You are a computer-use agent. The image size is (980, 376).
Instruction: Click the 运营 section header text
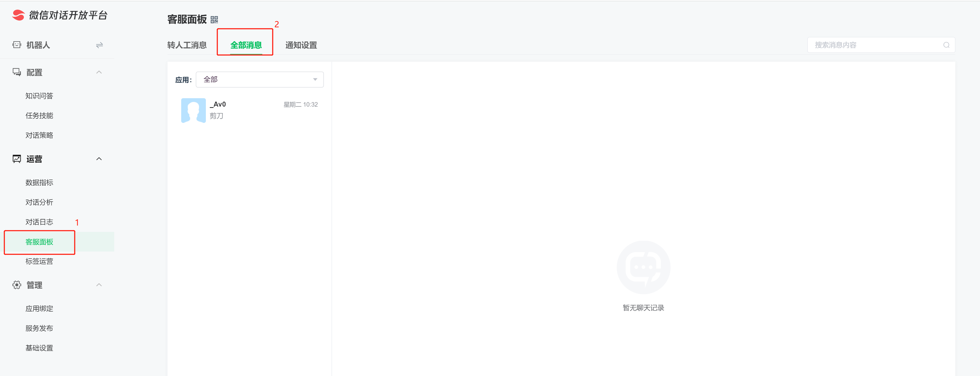click(34, 159)
